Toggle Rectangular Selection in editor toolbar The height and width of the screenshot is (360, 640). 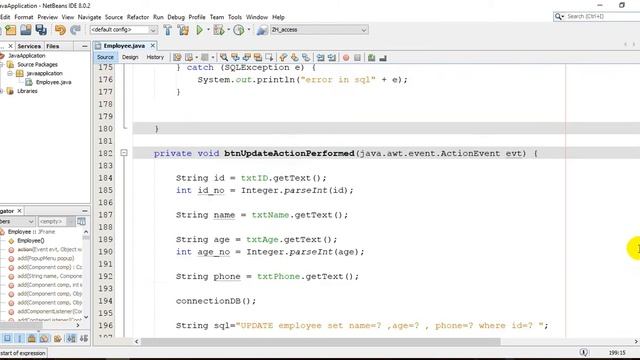tap(269, 58)
